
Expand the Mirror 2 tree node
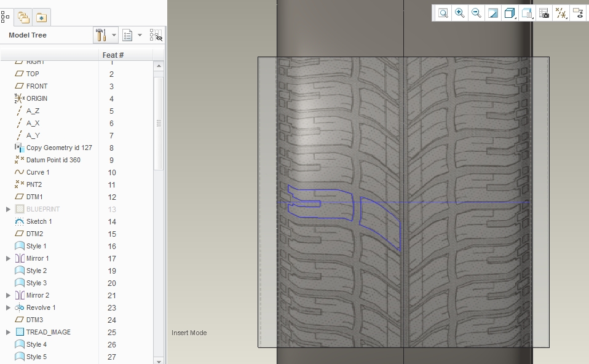point(8,295)
